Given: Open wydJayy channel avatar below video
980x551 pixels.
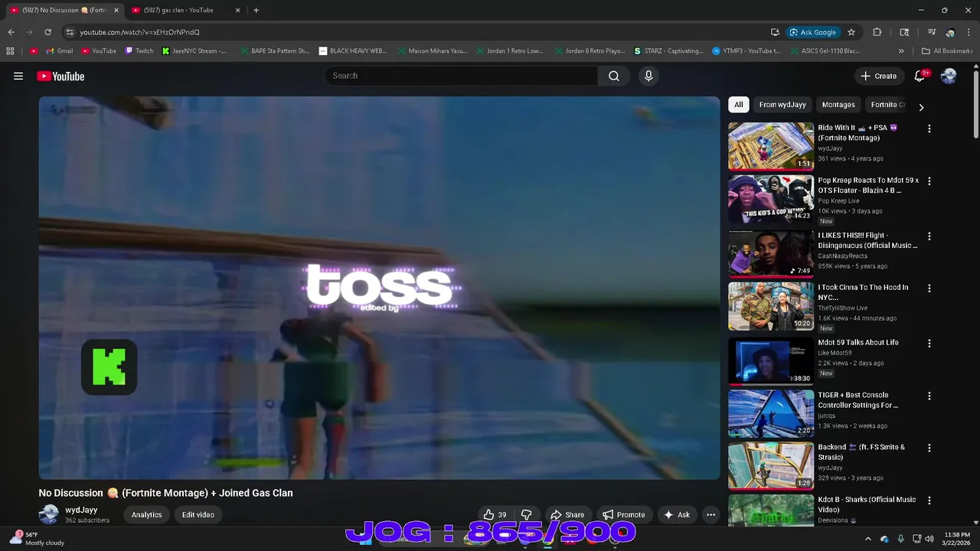Looking at the screenshot, I should [x=48, y=514].
